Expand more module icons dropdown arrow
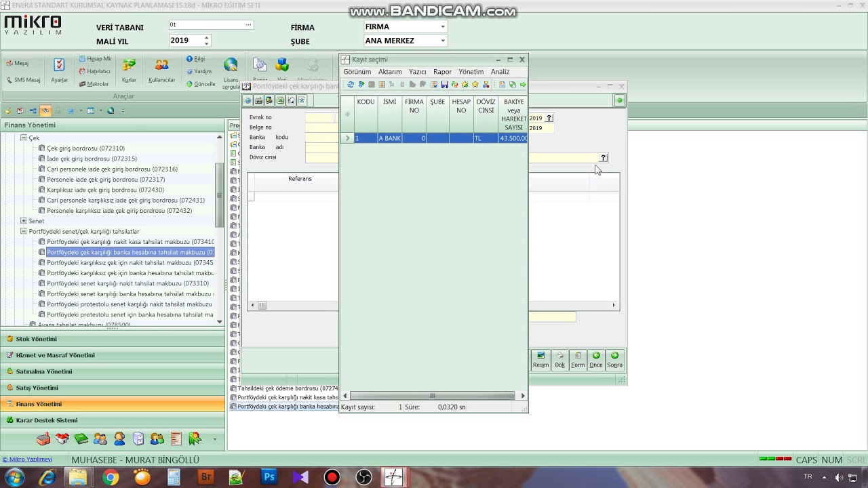Viewport: 868px width, 488px height. [214, 439]
